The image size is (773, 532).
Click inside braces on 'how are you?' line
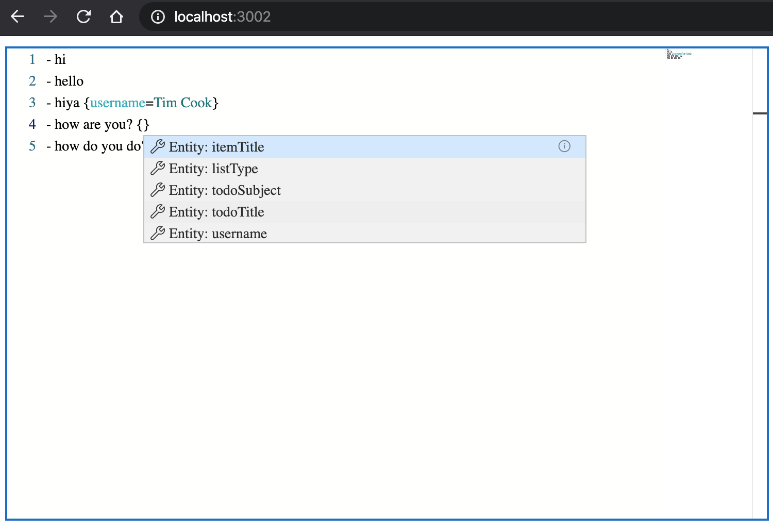(x=143, y=124)
